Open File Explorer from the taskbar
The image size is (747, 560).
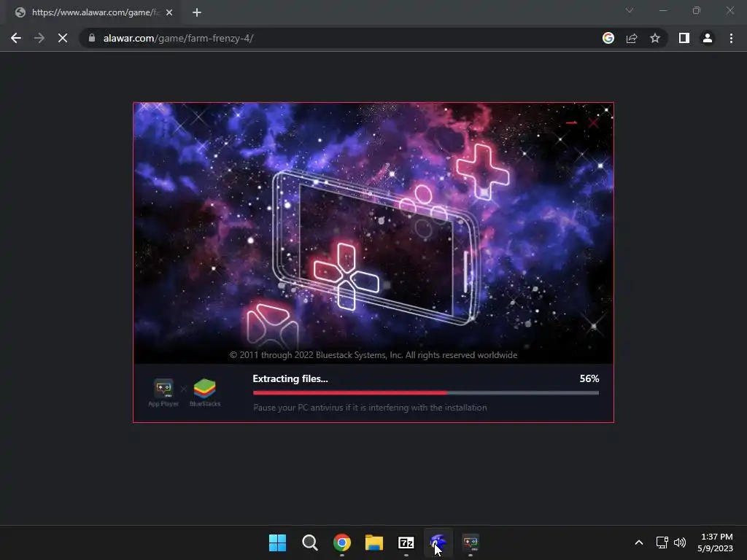[374, 542]
